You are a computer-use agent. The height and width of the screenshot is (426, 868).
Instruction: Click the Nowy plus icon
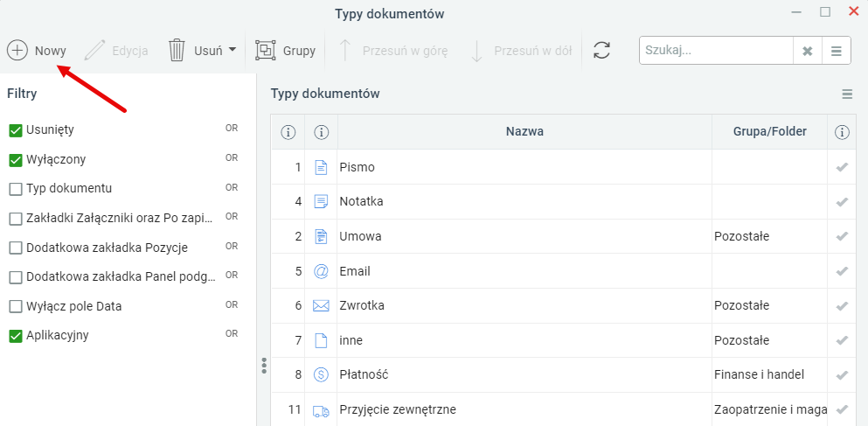[17, 51]
